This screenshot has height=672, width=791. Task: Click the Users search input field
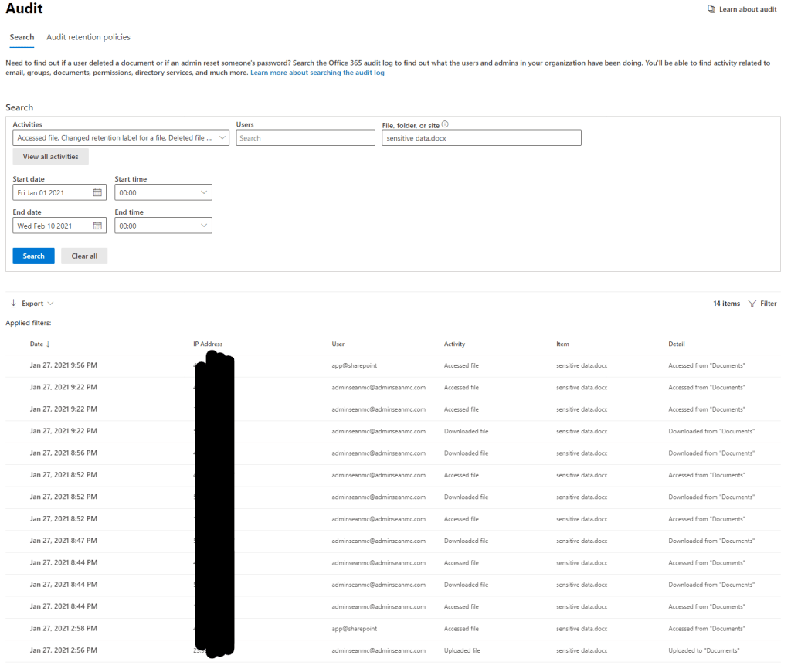[305, 137]
